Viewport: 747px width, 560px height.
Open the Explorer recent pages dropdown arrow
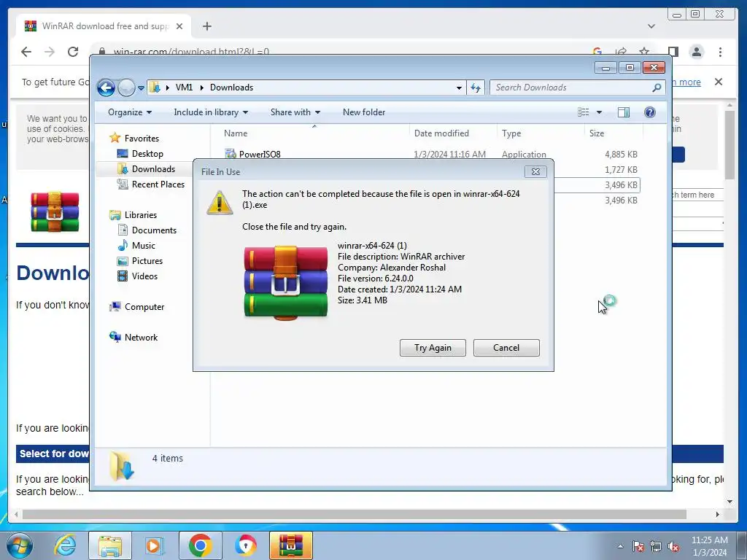(141, 88)
